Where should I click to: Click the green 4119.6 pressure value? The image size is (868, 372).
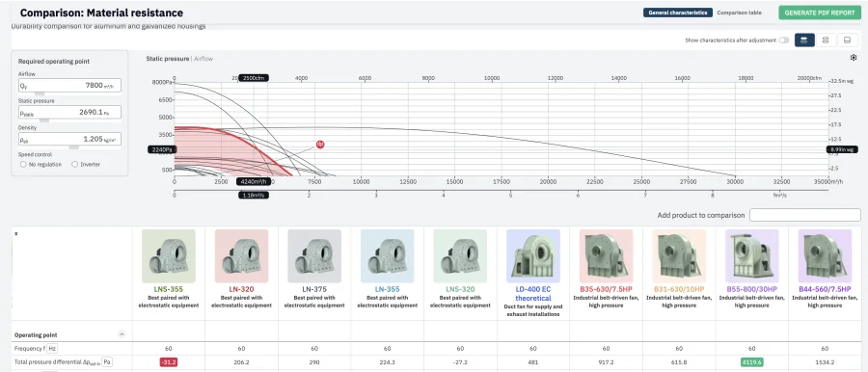(751, 362)
